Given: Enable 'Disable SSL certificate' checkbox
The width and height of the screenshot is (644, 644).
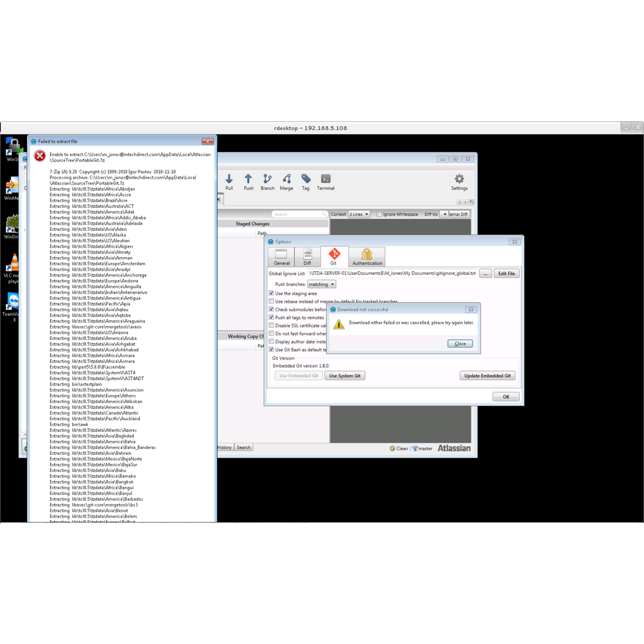Looking at the screenshot, I should tap(271, 326).
